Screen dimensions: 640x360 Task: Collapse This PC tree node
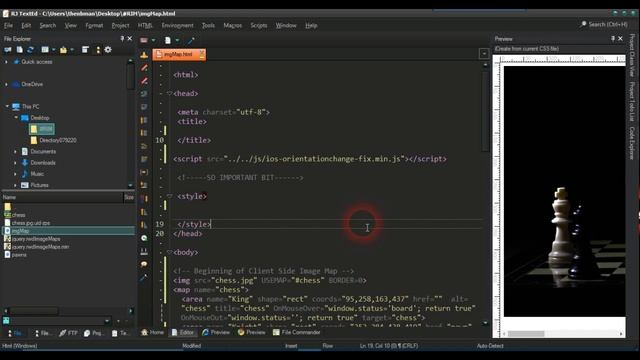(7, 107)
